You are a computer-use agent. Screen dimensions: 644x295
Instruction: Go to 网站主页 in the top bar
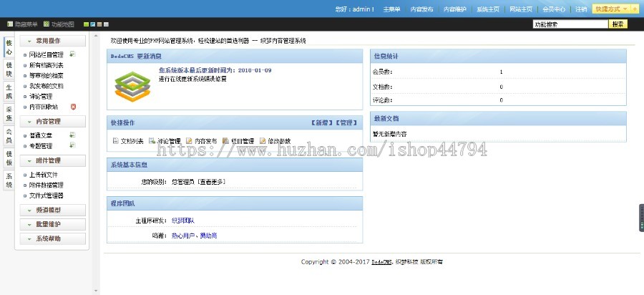coord(521,9)
